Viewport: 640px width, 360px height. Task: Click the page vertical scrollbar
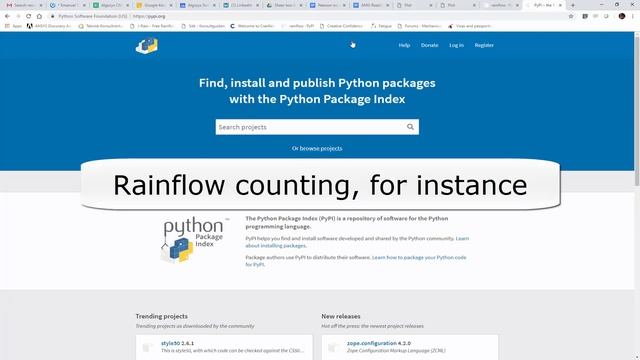point(637,110)
